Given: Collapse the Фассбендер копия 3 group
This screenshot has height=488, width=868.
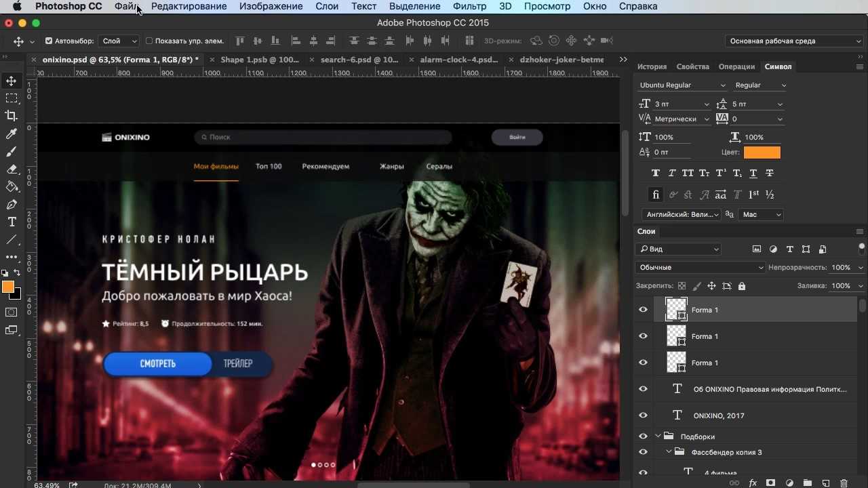Looking at the screenshot, I should tap(669, 452).
